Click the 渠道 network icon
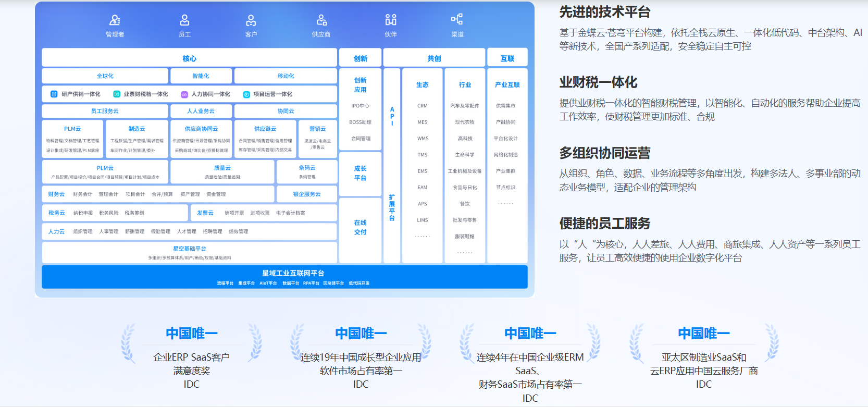The width and height of the screenshot is (868, 407). tap(457, 19)
